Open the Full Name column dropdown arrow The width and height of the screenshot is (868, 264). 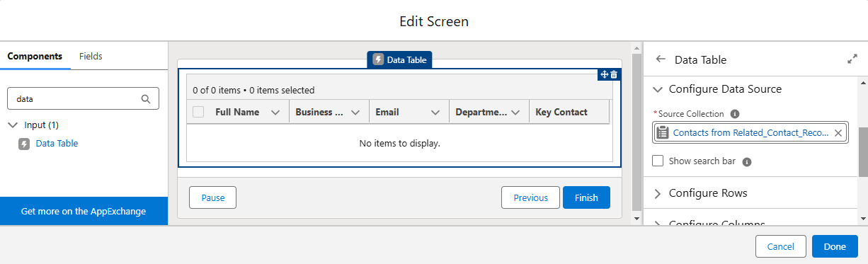click(275, 113)
